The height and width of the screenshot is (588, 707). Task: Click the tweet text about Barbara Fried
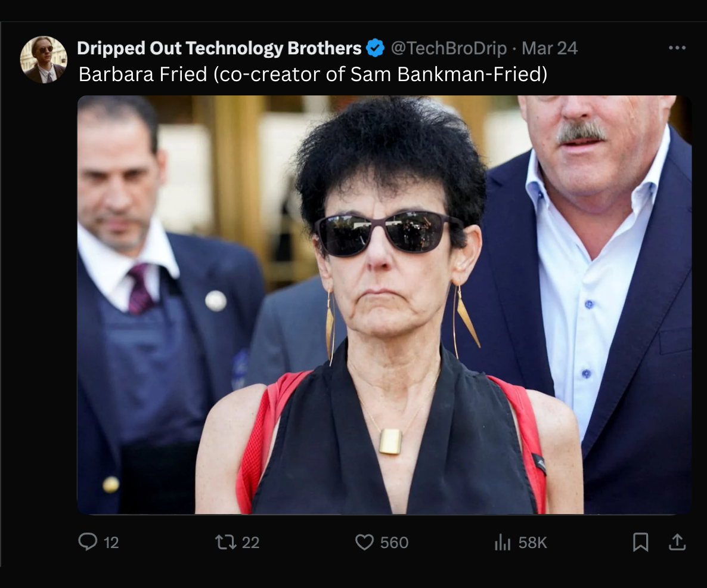[x=313, y=74]
